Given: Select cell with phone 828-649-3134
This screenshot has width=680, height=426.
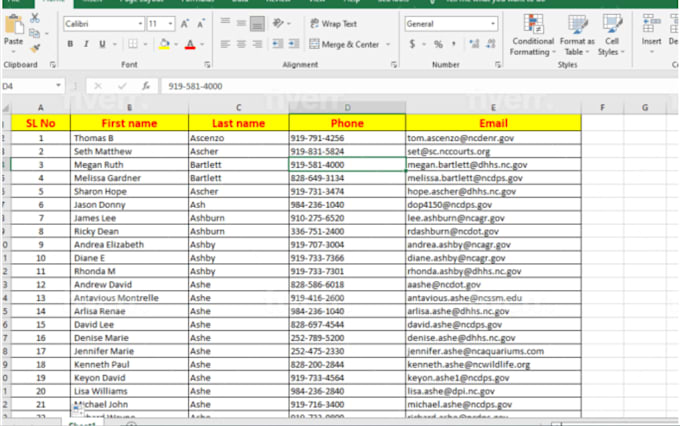Looking at the screenshot, I should pos(347,178).
